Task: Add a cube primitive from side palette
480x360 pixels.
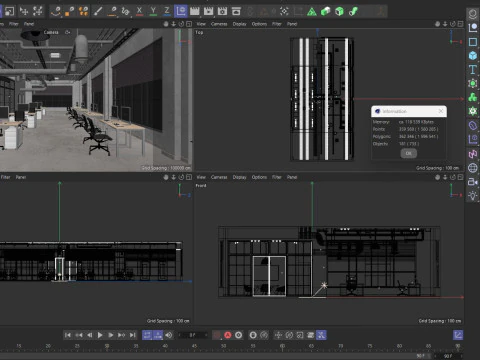Action: click(473, 55)
